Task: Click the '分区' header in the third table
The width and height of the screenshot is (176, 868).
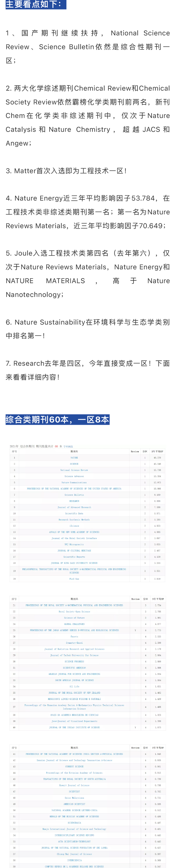Action: 145,748
